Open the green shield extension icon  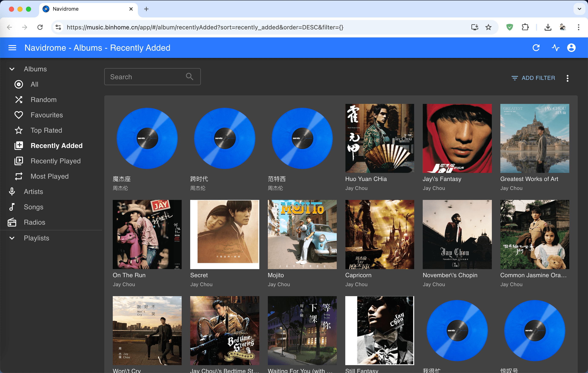[510, 27]
